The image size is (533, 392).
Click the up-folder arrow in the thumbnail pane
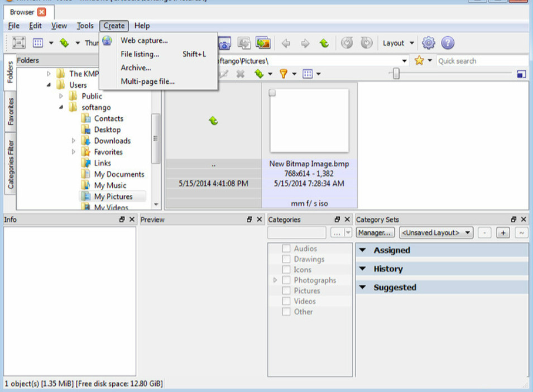[x=213, y=121]
